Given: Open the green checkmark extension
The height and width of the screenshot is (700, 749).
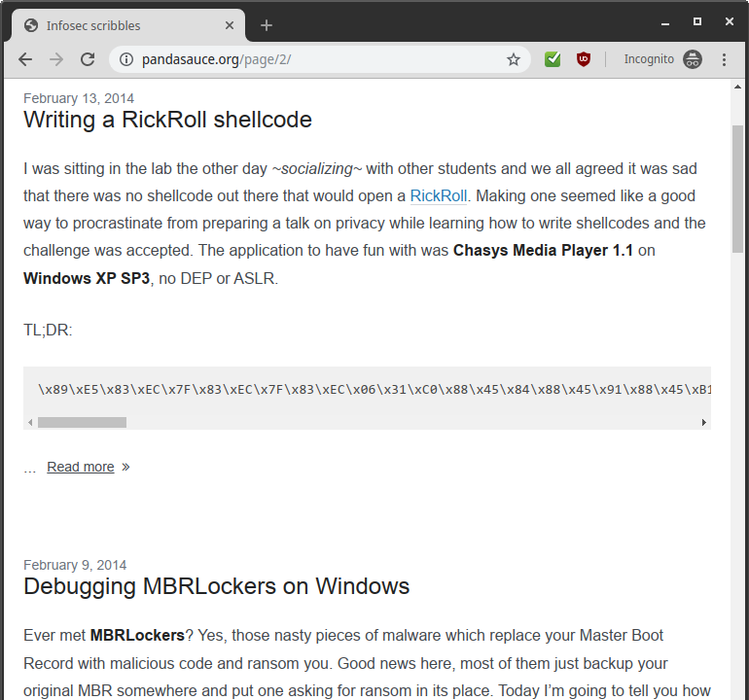Looking at the screenshot, I should [553, 59].
